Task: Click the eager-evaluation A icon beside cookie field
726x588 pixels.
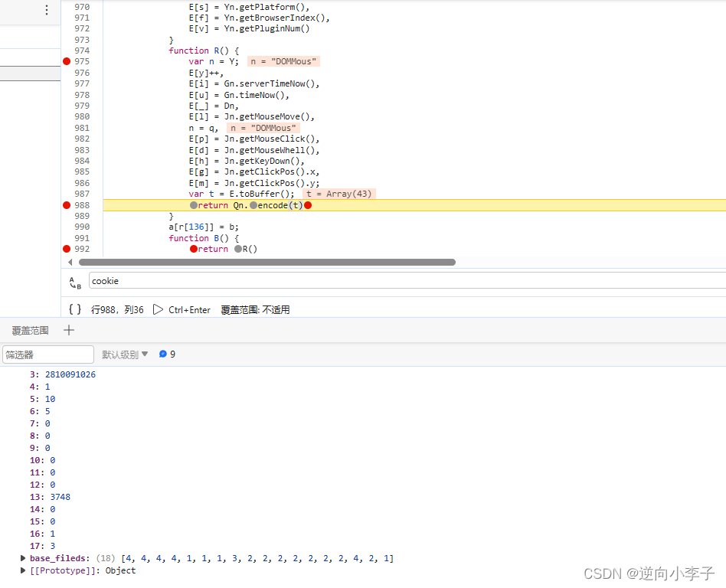Action: point(74,283)
